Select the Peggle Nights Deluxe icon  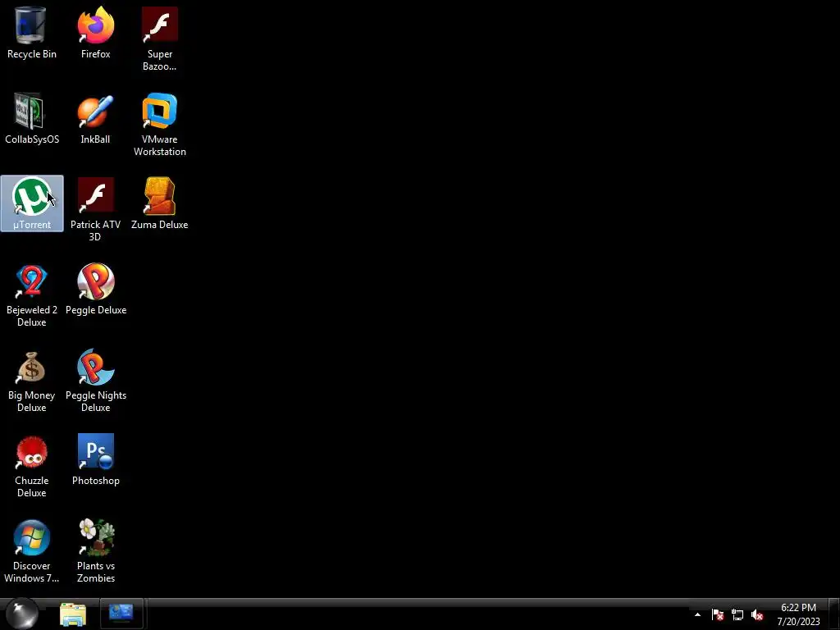[x=95, y=380]
